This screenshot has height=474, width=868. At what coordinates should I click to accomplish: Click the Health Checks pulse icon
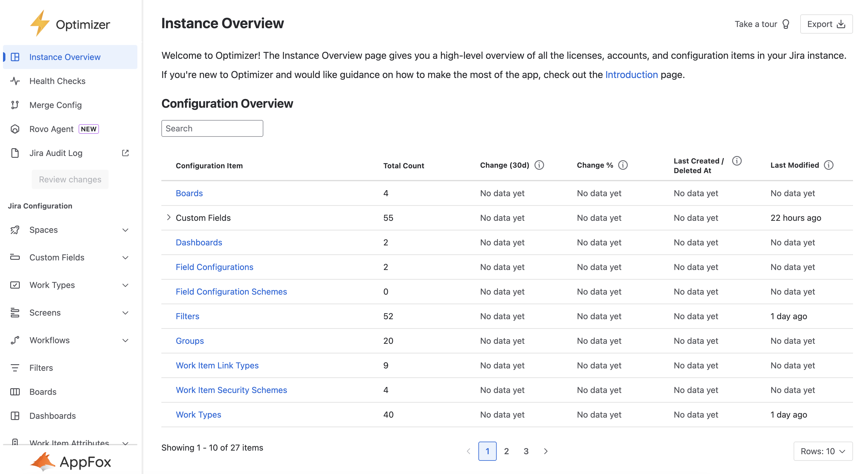point(15,81)
